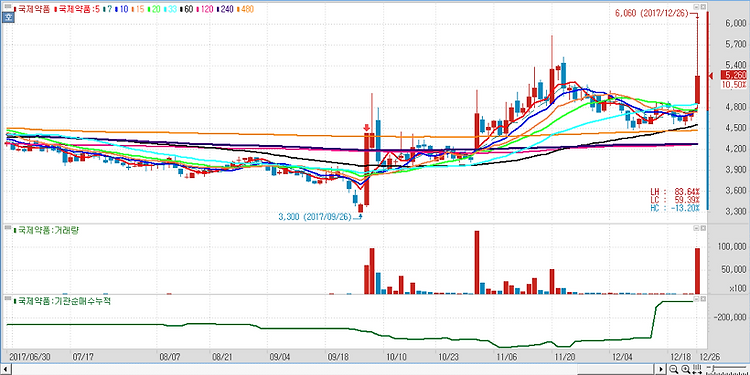Click the blue 호 badge under the legend
Screen dimensions: 750x375
(x=8, y=18)
